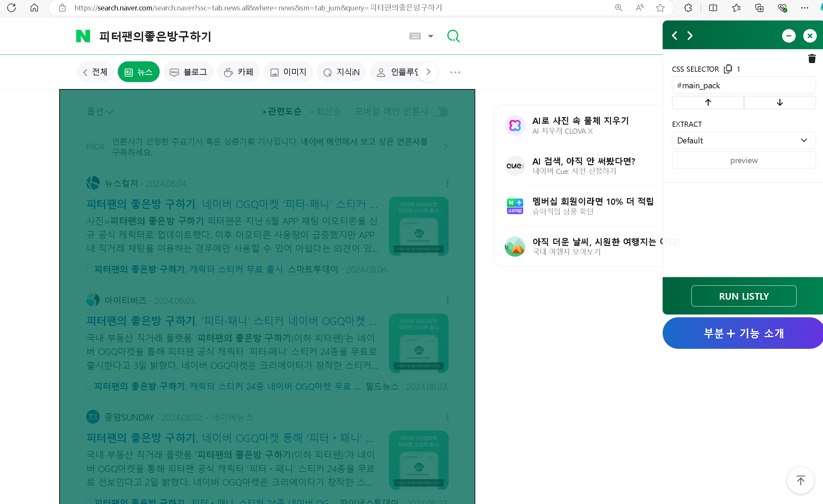Open the 아이티비즈 article headline
Viewport: 823px width, 504px height.
(x=231, y=321)
